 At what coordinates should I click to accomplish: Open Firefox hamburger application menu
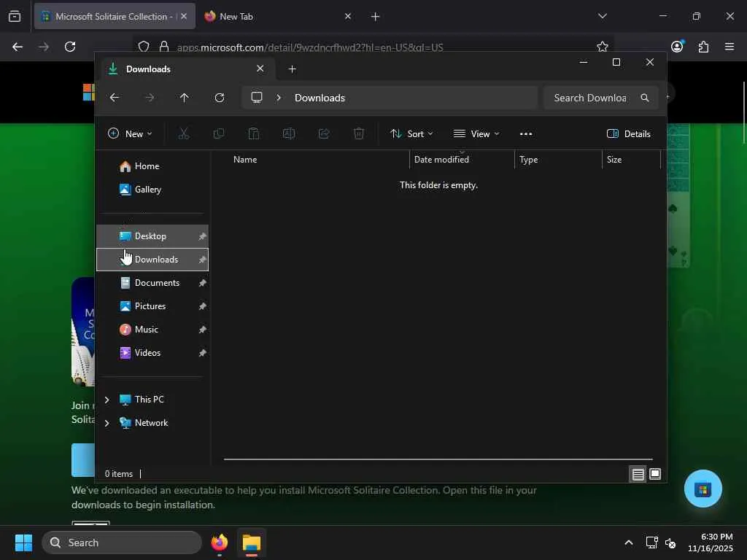[x=729, y=47]
